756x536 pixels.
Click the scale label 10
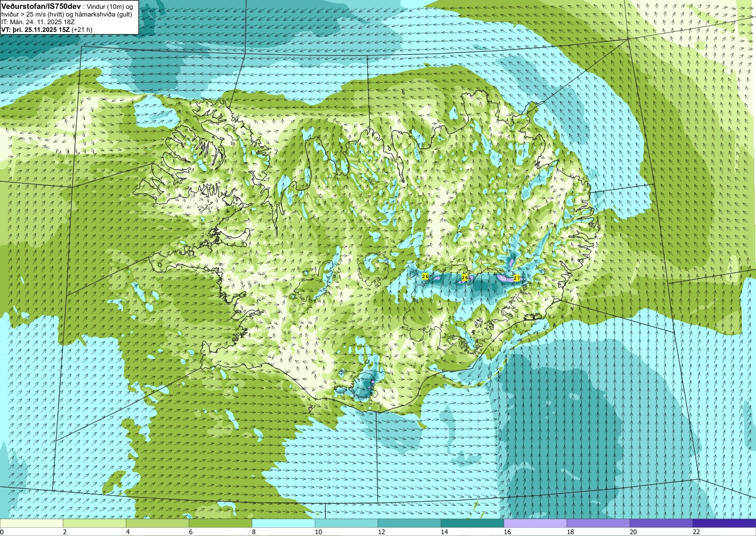[x=318, y=532]
